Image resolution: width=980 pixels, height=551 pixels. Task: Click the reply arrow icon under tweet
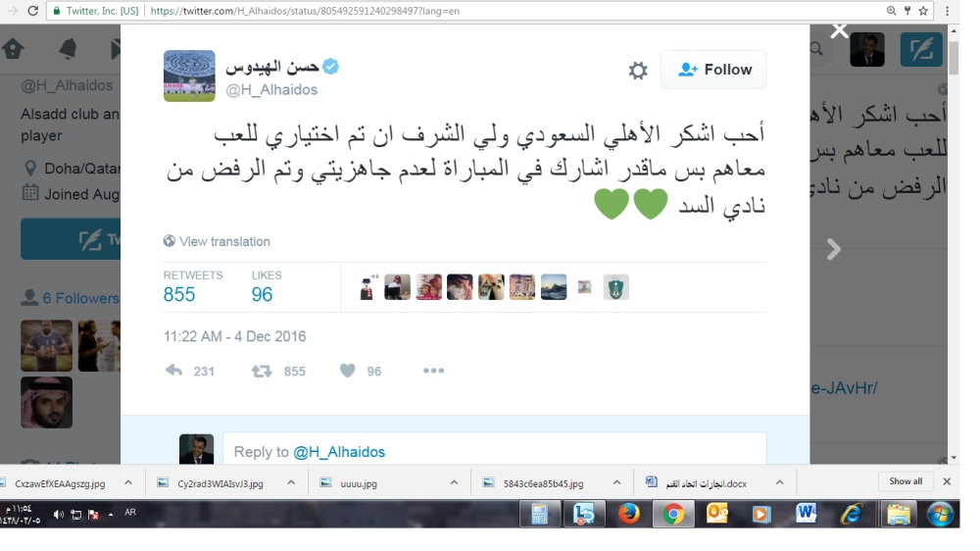173,371
